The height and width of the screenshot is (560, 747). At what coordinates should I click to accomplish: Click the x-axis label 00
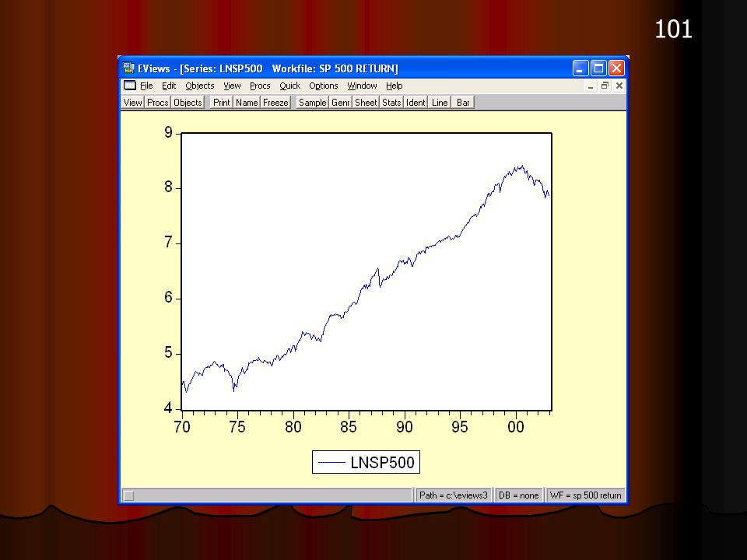click(x=515, y=427)
